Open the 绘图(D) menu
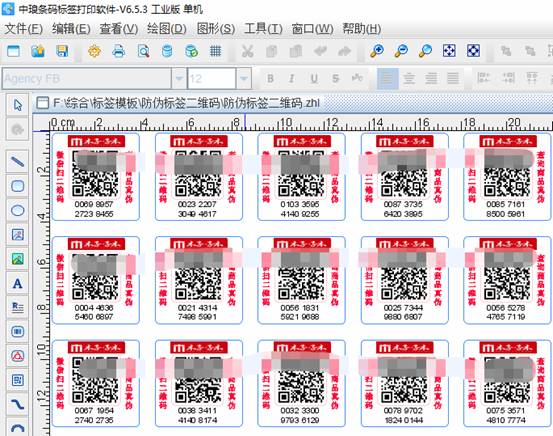 click(x=167, y=29)
